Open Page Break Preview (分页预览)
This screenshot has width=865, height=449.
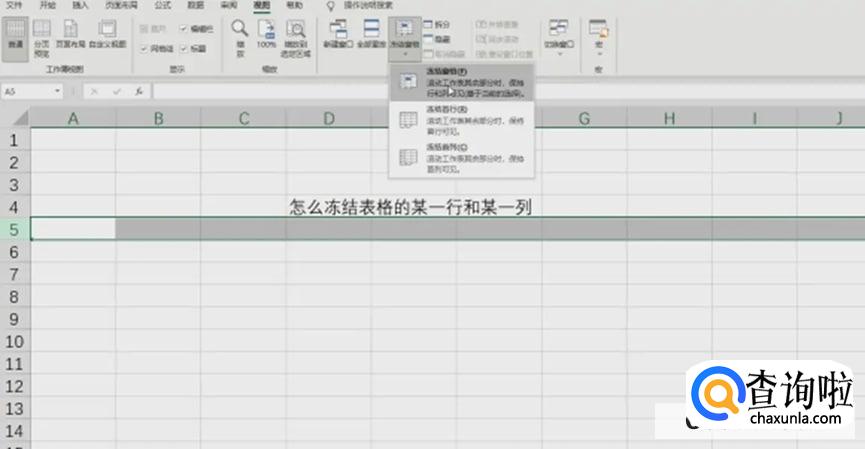(41, 39)
